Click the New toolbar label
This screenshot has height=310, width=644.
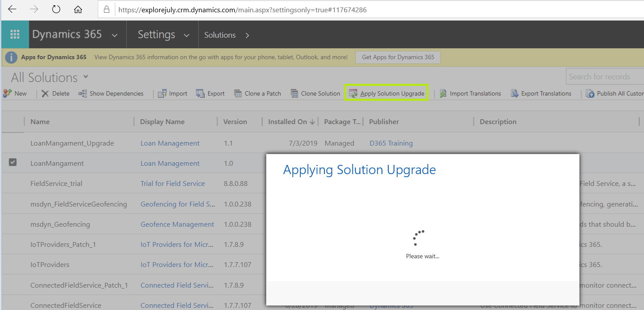(x=21, y=93)
